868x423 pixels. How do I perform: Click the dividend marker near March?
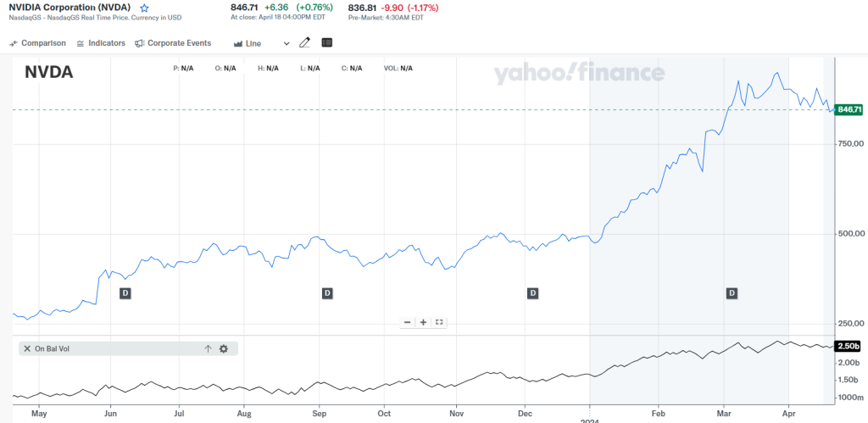point(732,293)
